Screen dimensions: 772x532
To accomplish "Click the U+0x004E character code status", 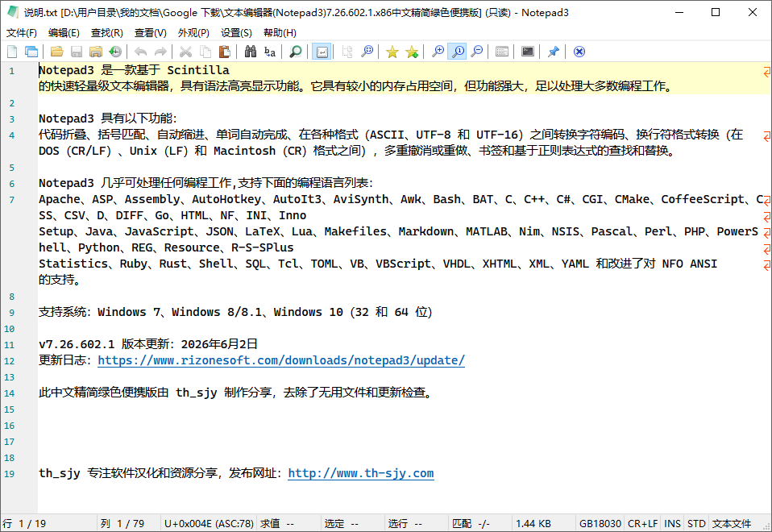I will coord(209,524).
